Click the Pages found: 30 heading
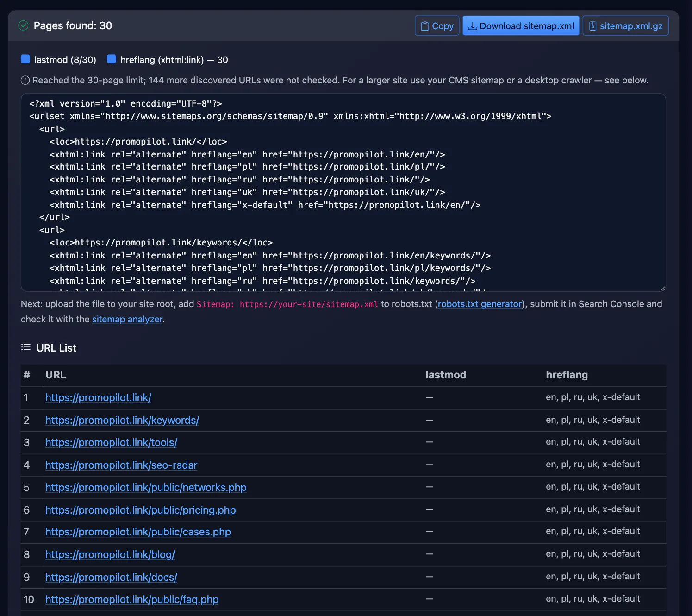Screen dimensions: 692x616 pyautogui.click(x=73, y=25)
